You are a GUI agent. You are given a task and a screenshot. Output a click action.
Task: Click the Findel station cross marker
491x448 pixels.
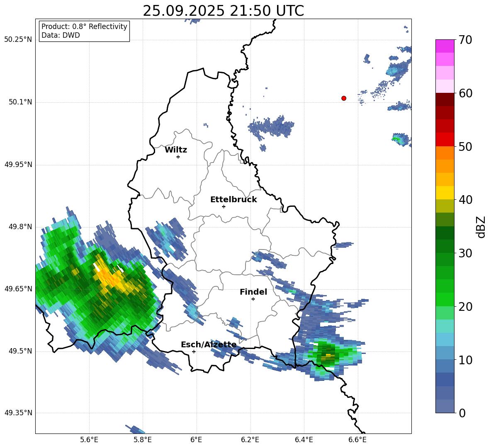click(x=253, y=299)
